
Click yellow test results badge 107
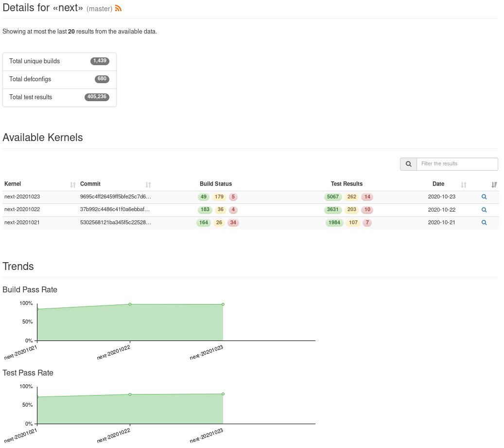(353, 223)
